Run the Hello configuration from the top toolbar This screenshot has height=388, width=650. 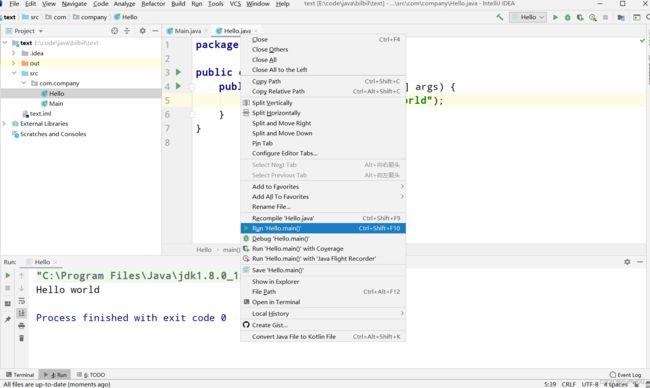555,17
